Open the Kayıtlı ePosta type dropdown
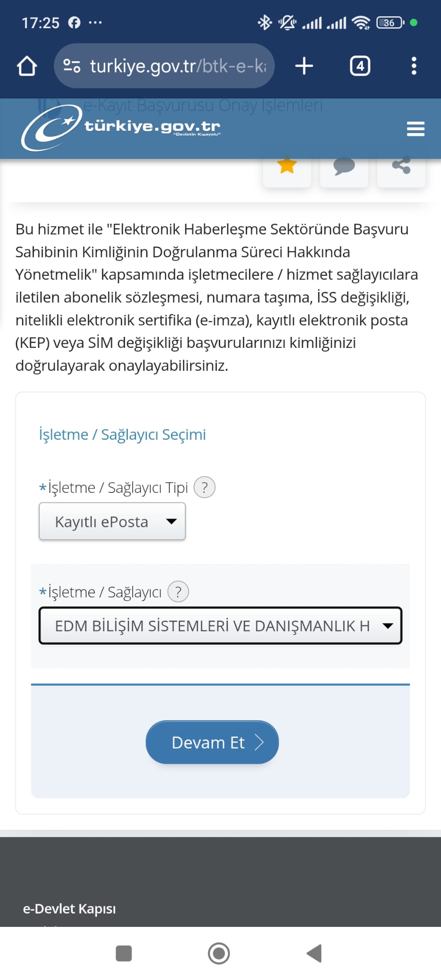The image size is (441, 980). 112,522
